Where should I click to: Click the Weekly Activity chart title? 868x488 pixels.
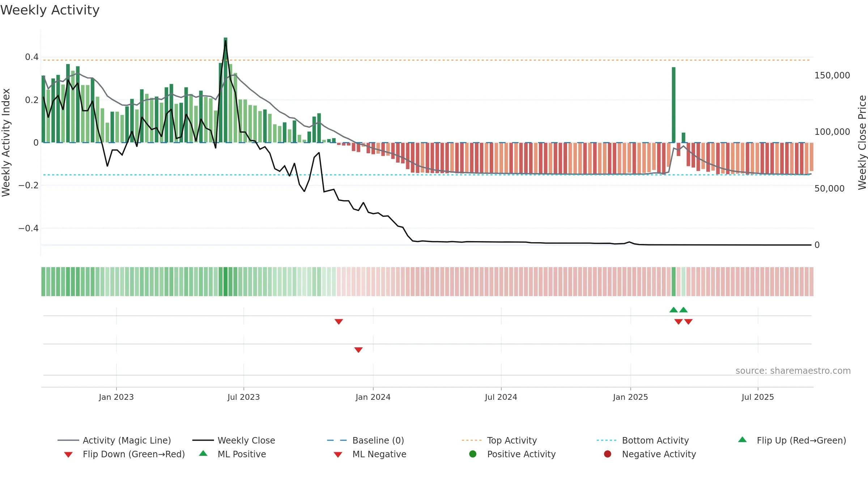[50, 10]
